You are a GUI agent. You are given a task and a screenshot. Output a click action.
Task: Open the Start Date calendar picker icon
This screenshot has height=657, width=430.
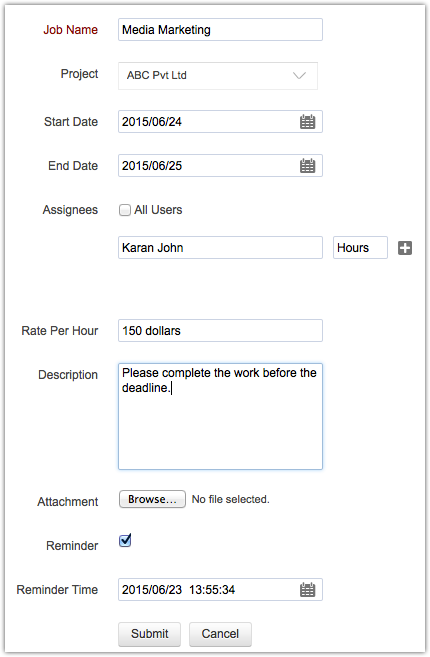coord(307,122)
